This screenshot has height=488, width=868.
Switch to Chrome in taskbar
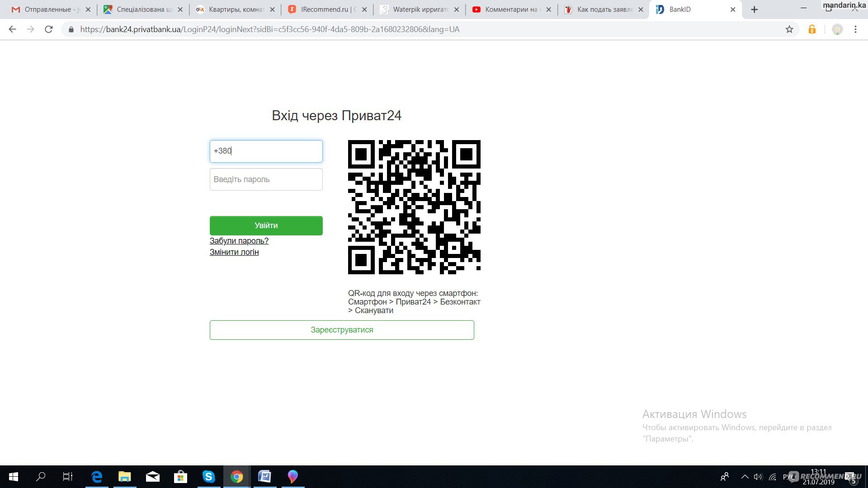coord(237,477)
